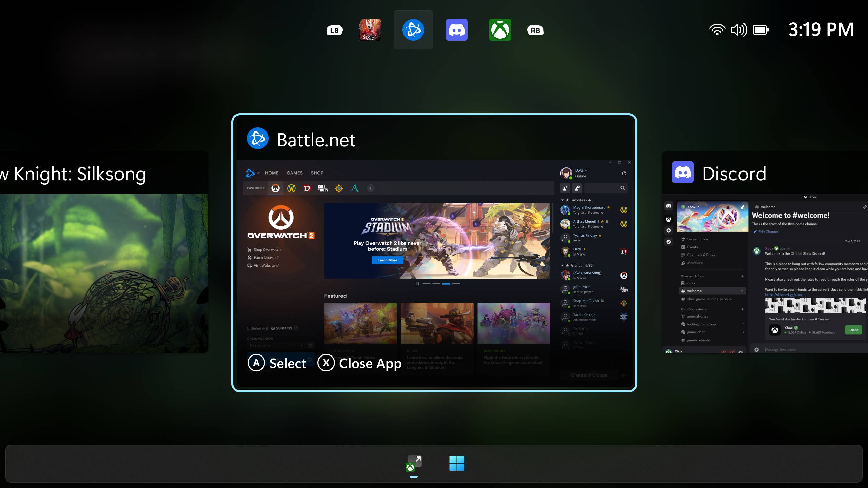Image resolution: width=868 pixels, height=488 pixels.
Task: Open the SHOP tab in Battle.net
Action: (317, 173)
